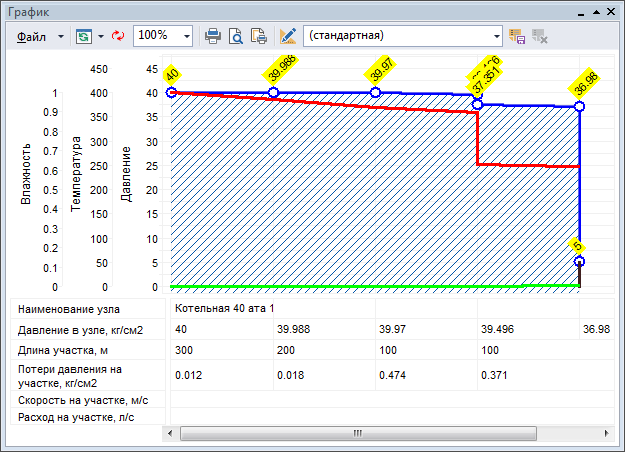Click the print icon
Screen dimensions: 625x452
(x=213, y=35)
